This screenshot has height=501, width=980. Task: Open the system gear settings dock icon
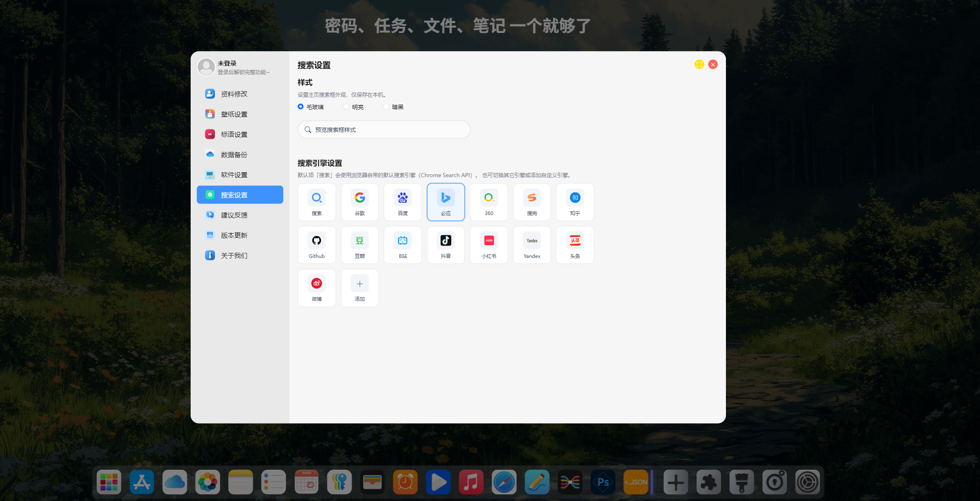[807, 482]
